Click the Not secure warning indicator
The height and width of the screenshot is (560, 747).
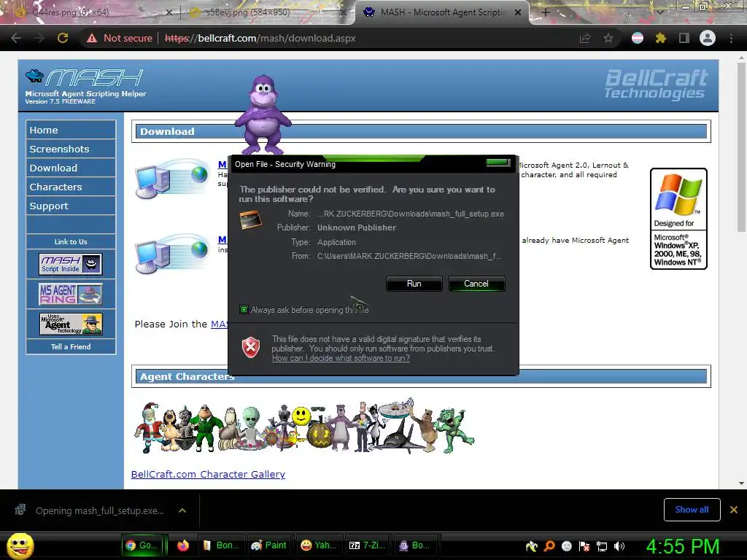coord(119,38)
